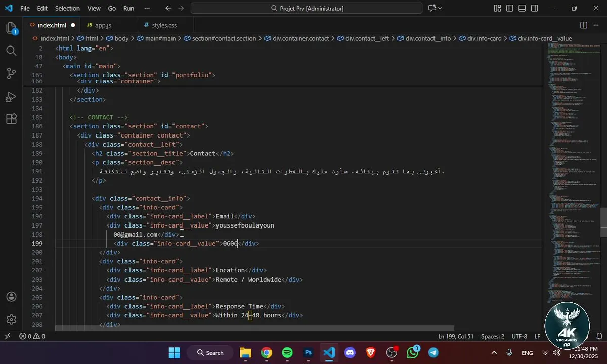Screen dimensions: 607x364
Task: Click the text "Remote / Worldwide" on line 203
Action: (x=248, y=280)
